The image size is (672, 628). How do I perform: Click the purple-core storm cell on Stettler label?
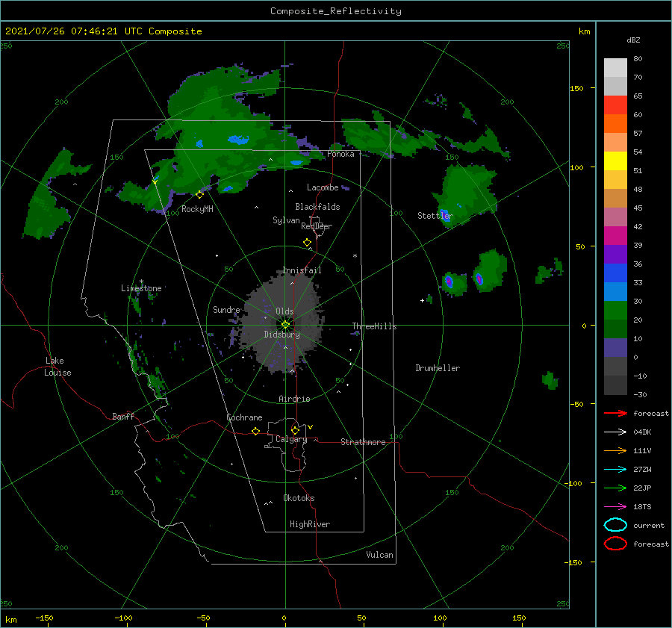(x=445, y=214)
